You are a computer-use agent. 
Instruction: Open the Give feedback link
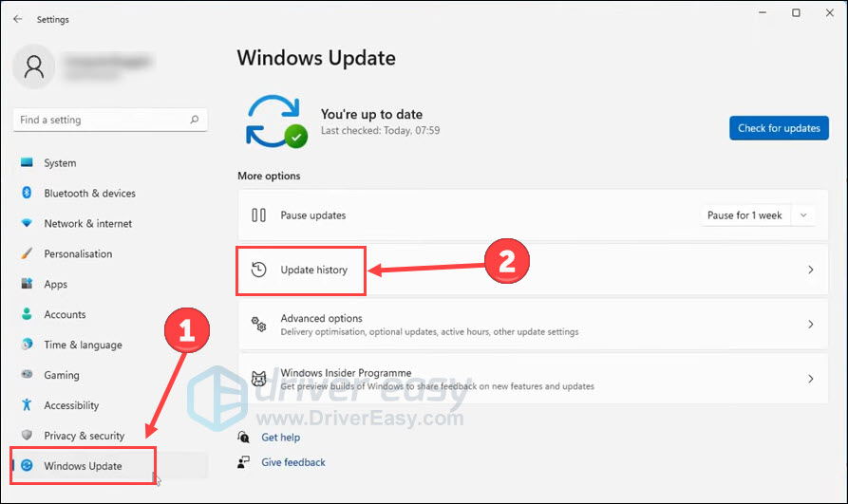click(x=293, y=462)
